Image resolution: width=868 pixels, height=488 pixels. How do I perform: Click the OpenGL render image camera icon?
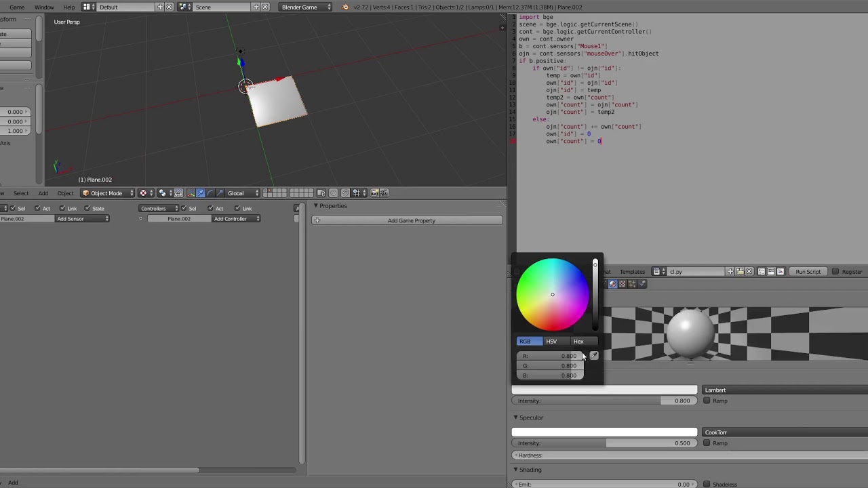click(374, 193)
